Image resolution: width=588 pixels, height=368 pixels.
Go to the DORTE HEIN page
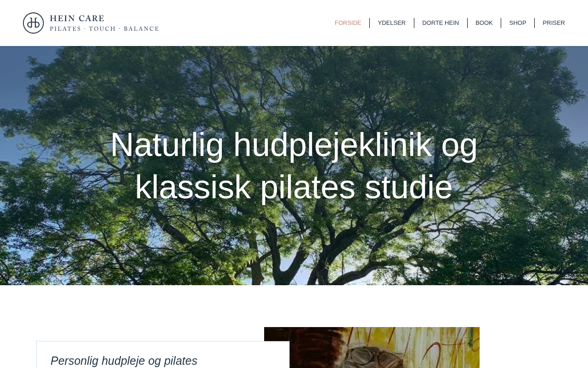click(441, 23)
